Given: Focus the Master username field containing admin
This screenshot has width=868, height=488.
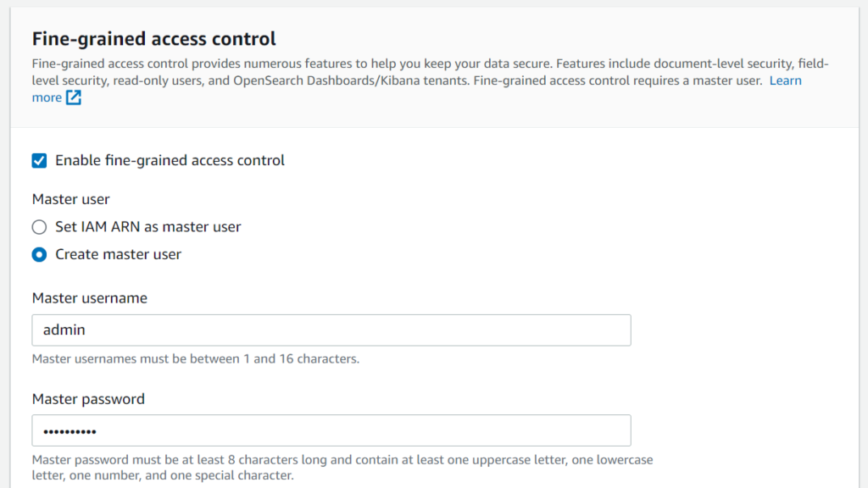Looking at the screenshot, I should point(331,330).
